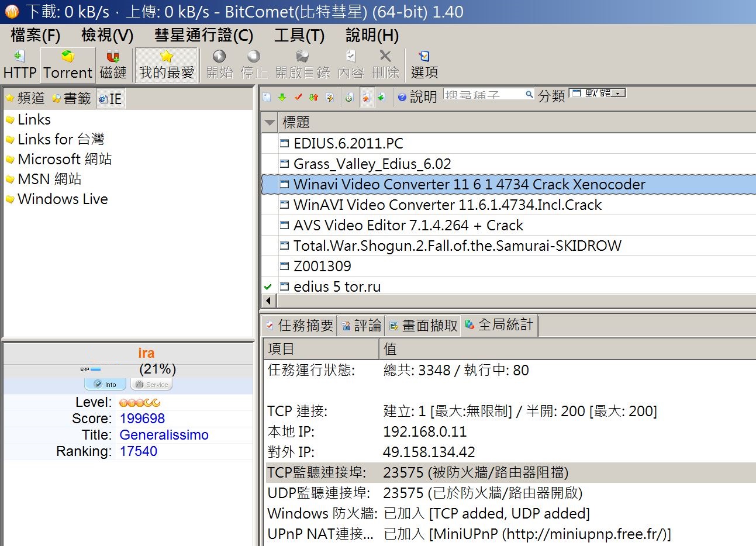Click the lightning bolt filter icon
The width and height of the screenshot is (756, 546).
[330, 97]
